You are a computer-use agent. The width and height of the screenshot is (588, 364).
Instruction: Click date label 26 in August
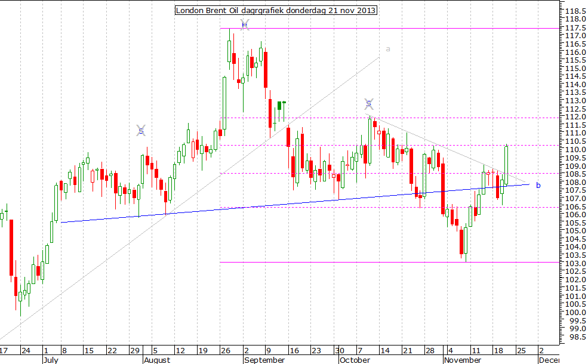tap(226, 351)
